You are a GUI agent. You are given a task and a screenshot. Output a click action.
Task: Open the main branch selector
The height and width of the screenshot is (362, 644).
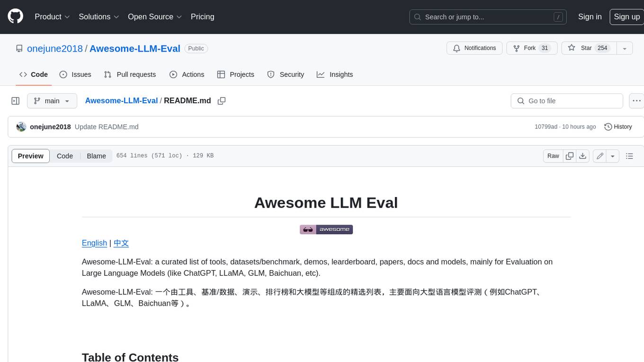52,101
